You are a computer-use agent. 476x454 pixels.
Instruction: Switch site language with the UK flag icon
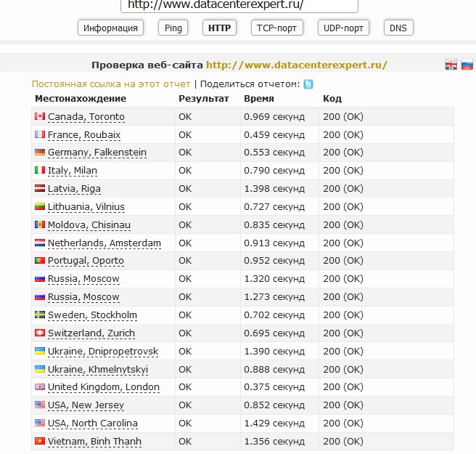pos(451,65)
